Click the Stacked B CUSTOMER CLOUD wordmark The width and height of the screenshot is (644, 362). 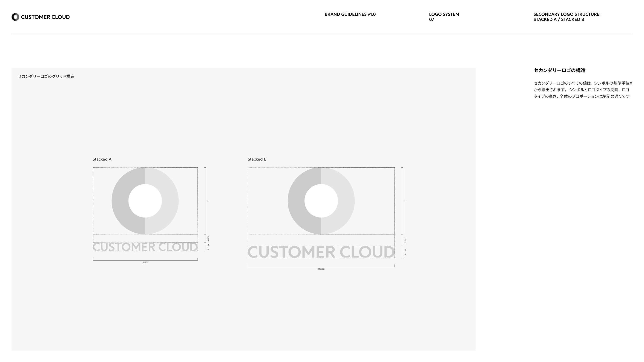pyautogui.click(x=321, y=252)
